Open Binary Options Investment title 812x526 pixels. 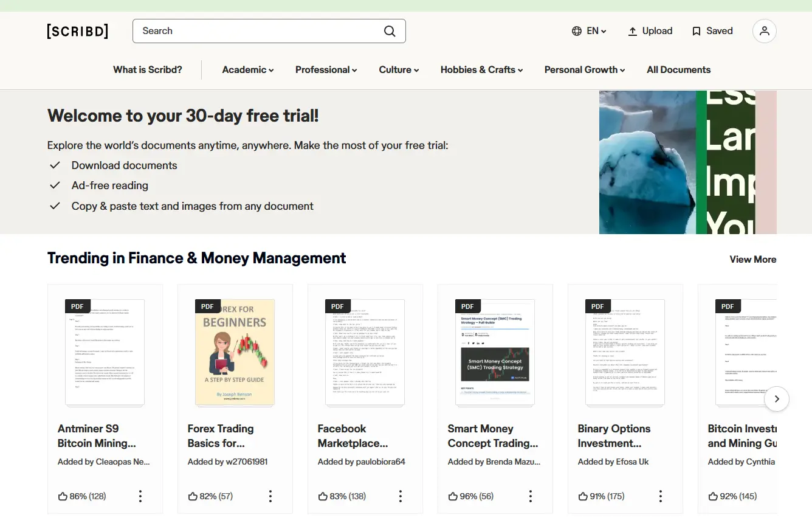pyautogui.click(x=614, y=436)
